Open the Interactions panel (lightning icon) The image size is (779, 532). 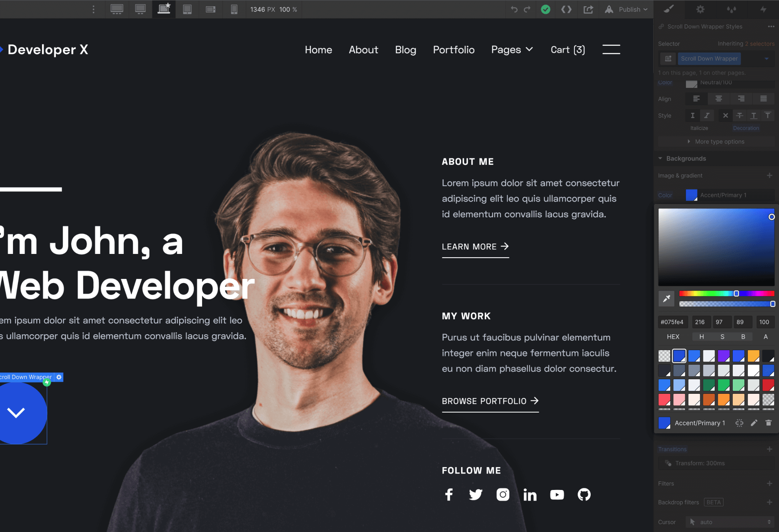point(764,9)
